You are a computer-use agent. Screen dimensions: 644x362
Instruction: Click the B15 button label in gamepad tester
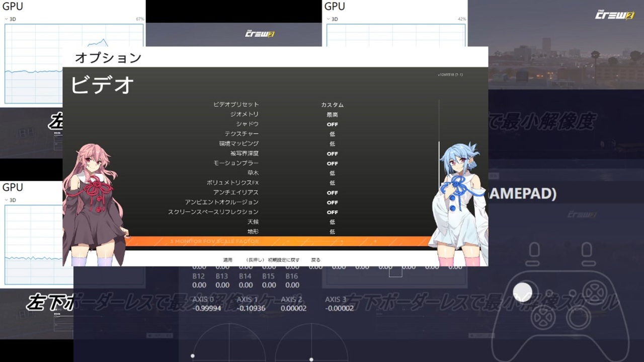click(269, 276)
